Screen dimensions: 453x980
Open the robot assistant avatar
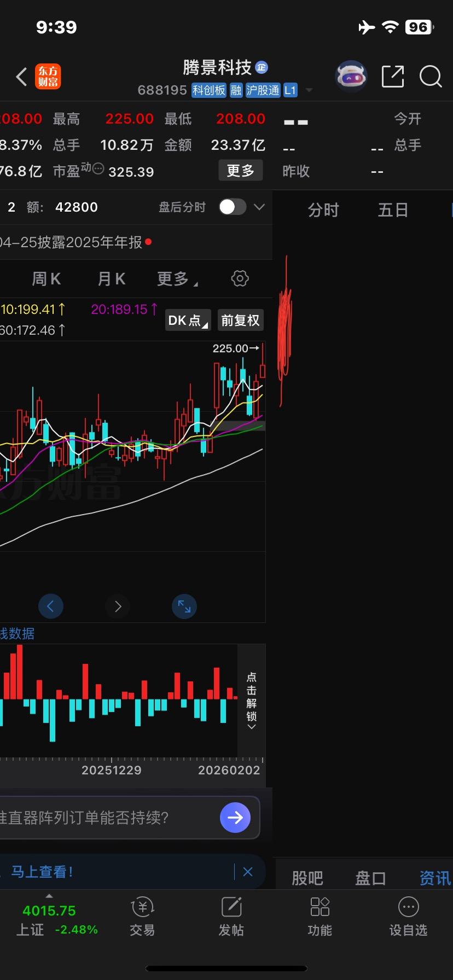(351, 77)
